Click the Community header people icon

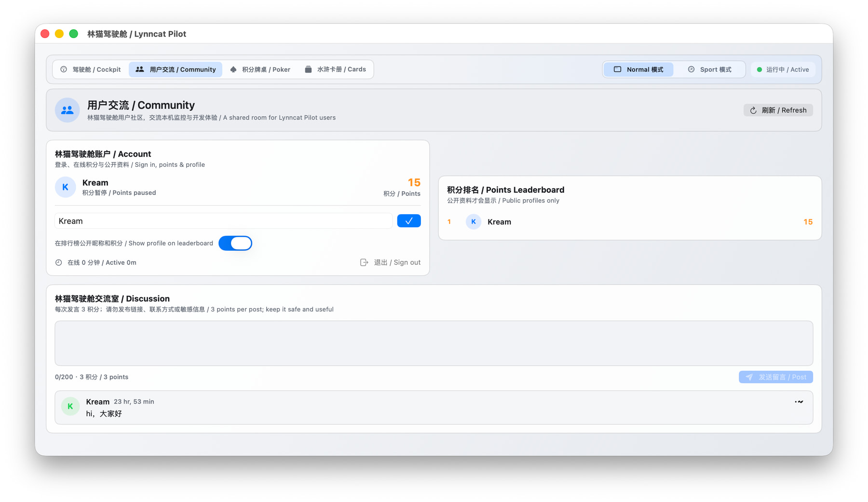68,110
